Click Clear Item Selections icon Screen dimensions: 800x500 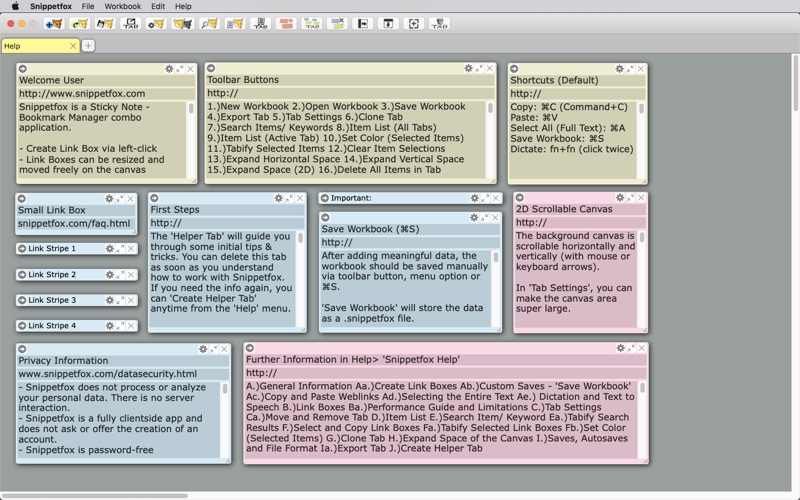pyautogui.click(x=337, y=23)
